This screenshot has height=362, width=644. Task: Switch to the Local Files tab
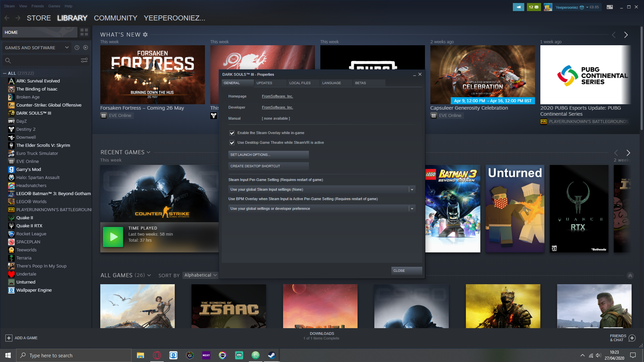coord(300,83)
